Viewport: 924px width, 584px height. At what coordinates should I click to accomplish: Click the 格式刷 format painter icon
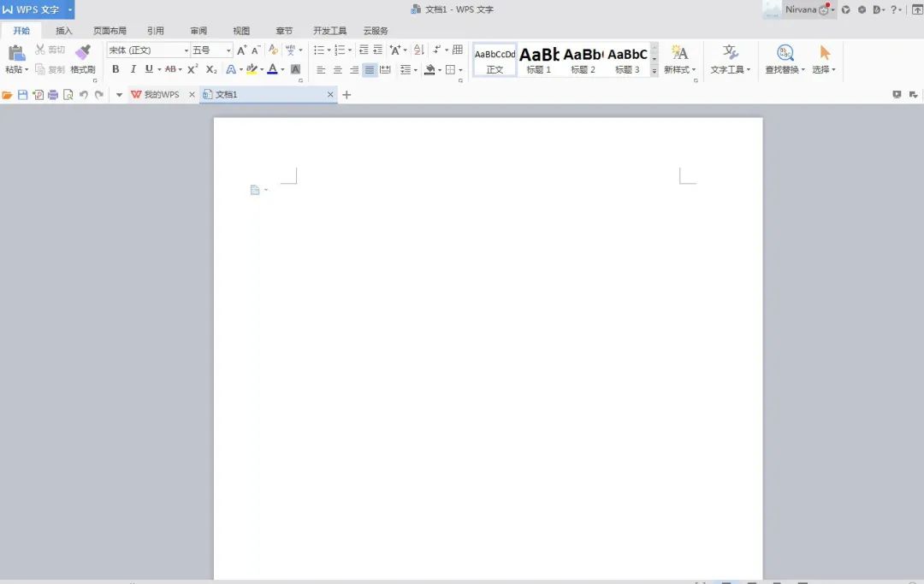pos(82,54)
